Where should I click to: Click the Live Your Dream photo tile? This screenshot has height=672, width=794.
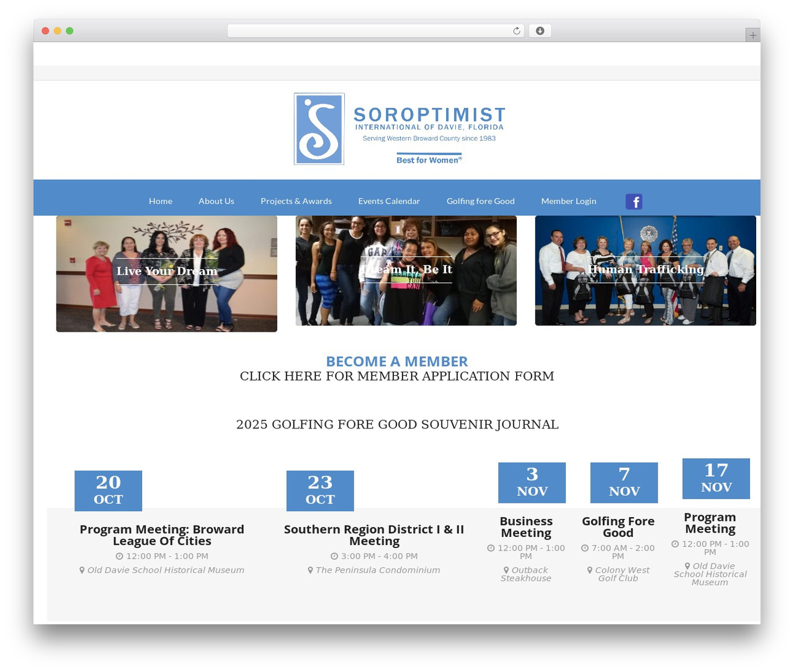coord(167,273)
